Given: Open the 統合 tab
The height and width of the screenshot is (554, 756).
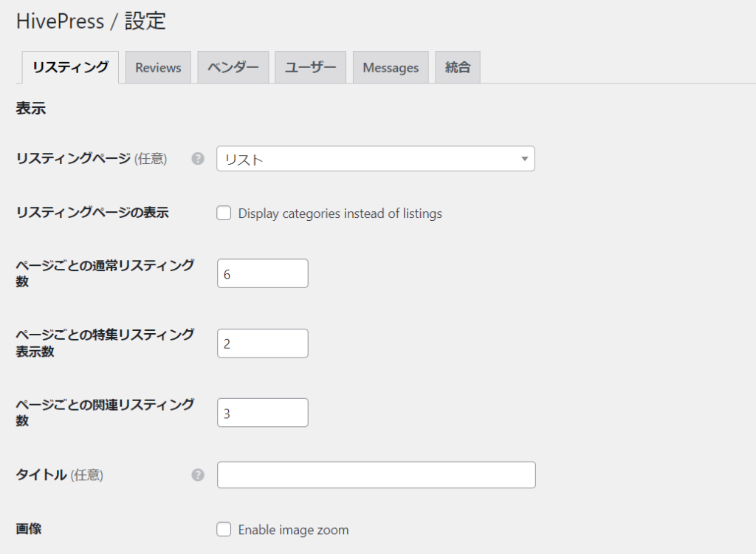Looking at the screenshot, I should click(458, 67).
